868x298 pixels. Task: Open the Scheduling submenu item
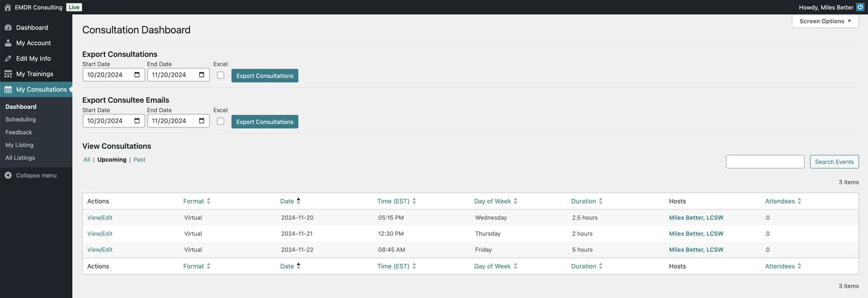click(x=21, y=120)
